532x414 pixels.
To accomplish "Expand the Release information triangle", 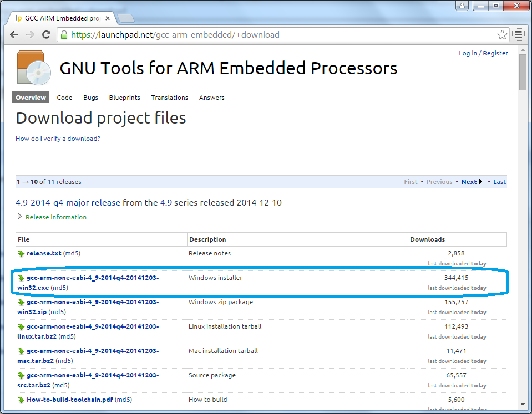I will pyautogui.click(x=19, y=217).
